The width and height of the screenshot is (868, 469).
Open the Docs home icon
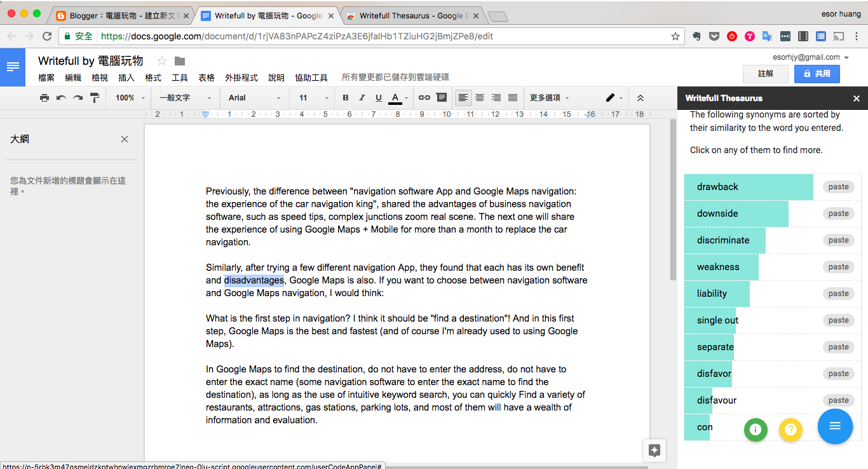click(x=13, y=67)
